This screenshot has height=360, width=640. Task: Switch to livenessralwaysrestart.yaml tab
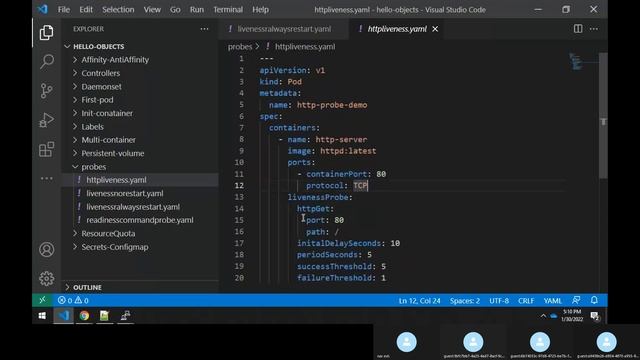pos(284,29)
